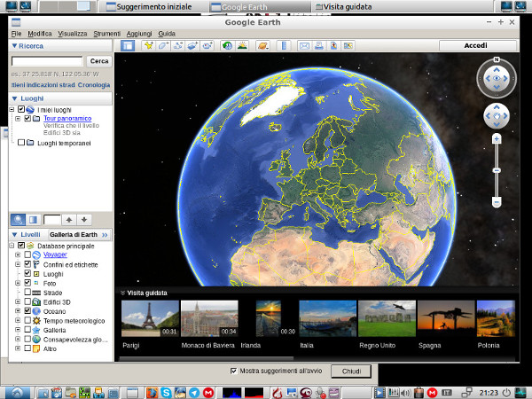
Task: Collapse the Ricerca panel triangle
Action: click(x=14, y=46)
